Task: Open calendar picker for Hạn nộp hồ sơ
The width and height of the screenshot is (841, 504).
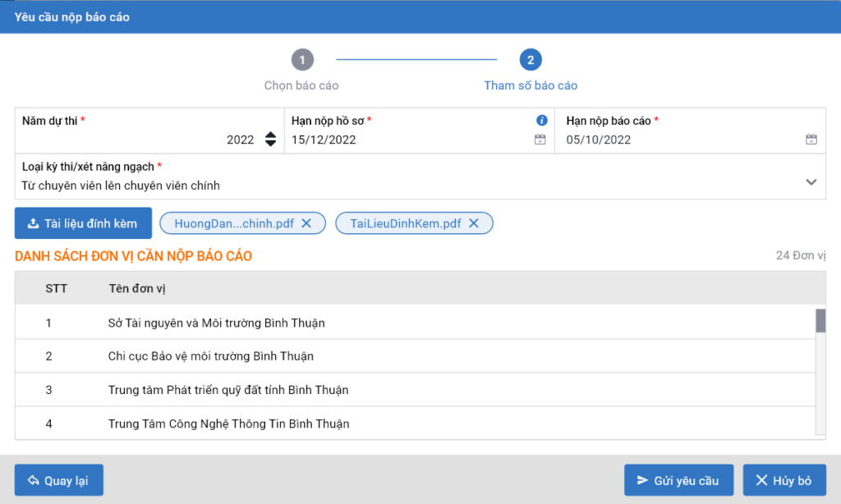Action: coord(540,140)
